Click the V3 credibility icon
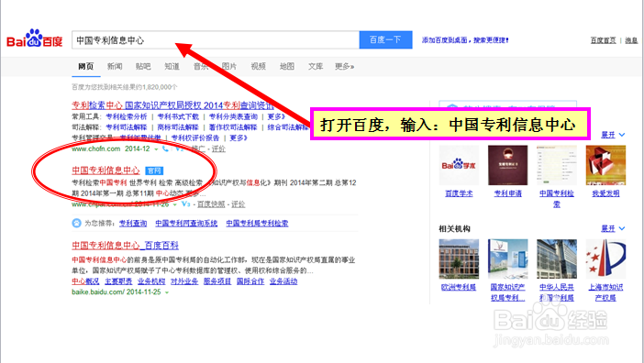Screen dimensions: 644x363 coord(186,203)
